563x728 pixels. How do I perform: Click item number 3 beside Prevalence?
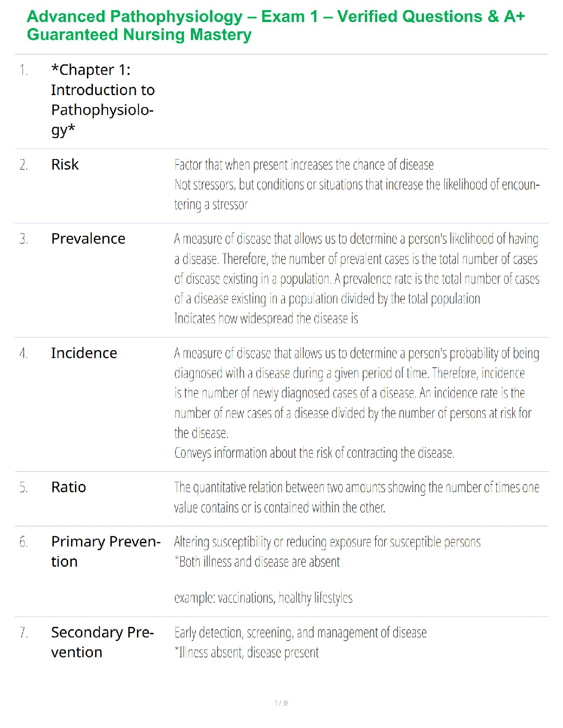point(23,239)
